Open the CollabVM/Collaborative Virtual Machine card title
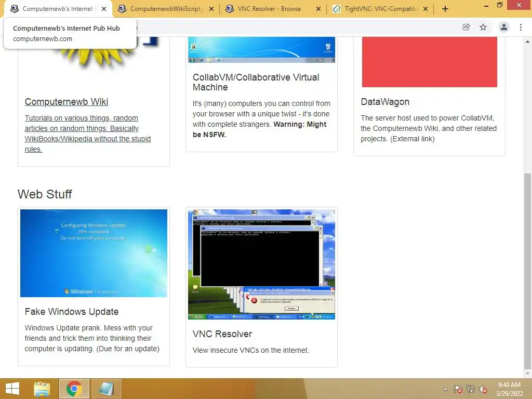Screen dimensions: 532x399 pos(256,82)
